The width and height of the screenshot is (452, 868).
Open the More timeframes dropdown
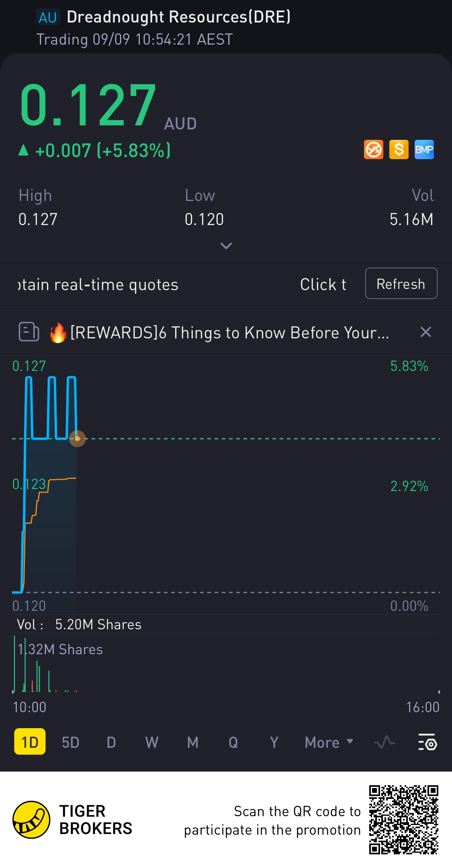point(329,742)
